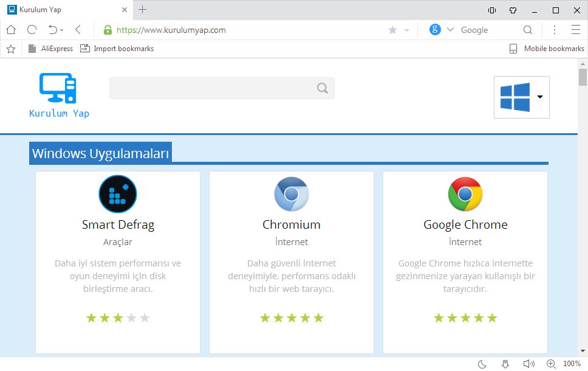Click the Smart Defrag star rating
Image resolution: width=588 pixels, height=371 pixels.
[118, 318]
